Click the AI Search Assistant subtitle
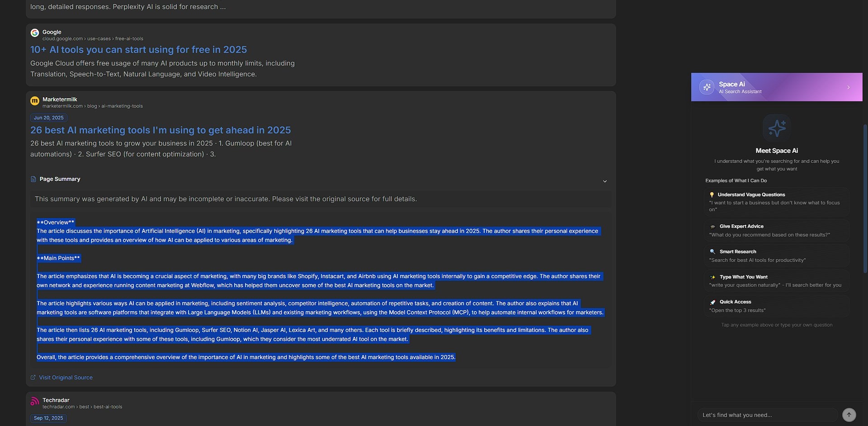This screenshot has height=426, width=868. (740, 92)
